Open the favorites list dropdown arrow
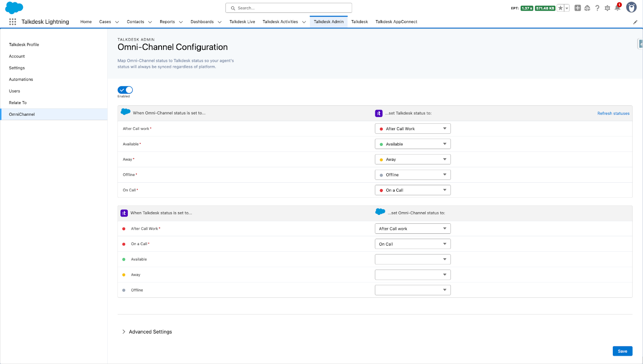This screenshot has width=643, height=364. (x=567, y=8)
